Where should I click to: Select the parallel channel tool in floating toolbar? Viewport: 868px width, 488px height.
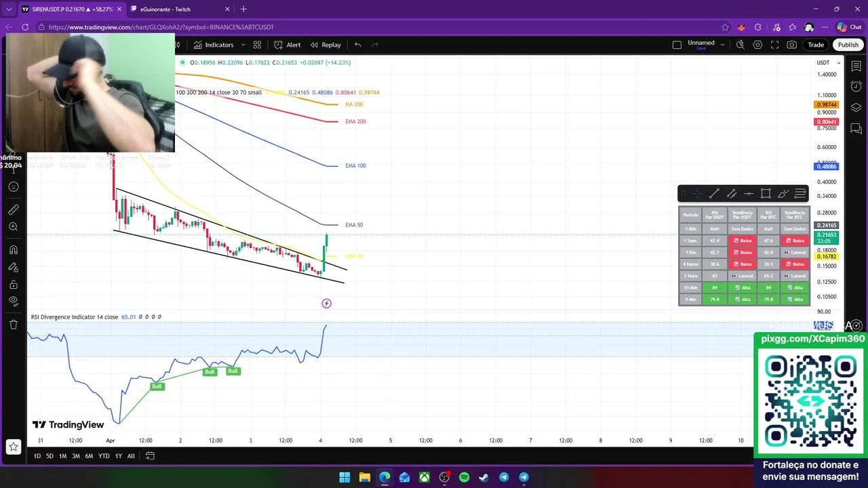[732, 194]
